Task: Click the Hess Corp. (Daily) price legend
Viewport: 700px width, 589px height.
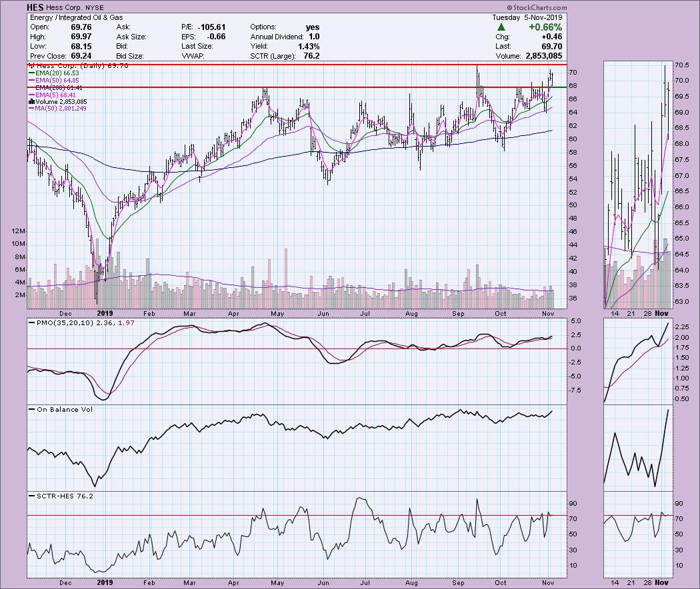Action: click(x=79, y=66)
